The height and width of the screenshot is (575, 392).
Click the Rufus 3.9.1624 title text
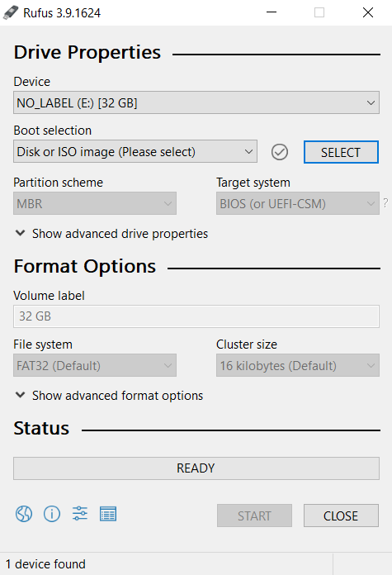(62, 13)
